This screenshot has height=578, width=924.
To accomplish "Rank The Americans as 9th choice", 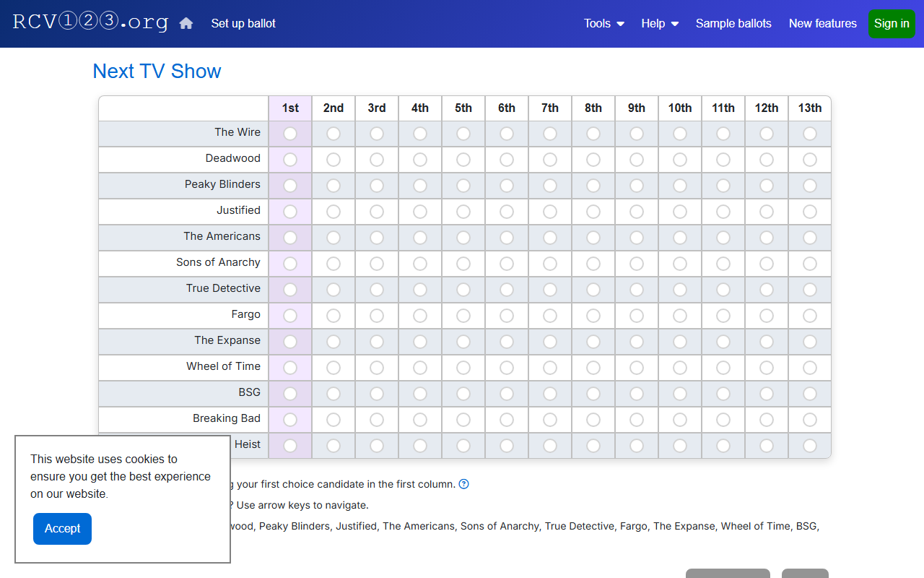I will click(x=637, y=238).
